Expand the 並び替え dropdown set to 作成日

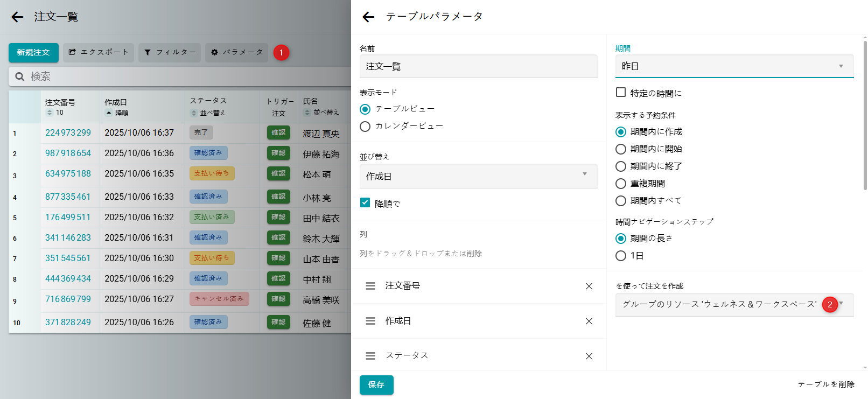point(478,176)
